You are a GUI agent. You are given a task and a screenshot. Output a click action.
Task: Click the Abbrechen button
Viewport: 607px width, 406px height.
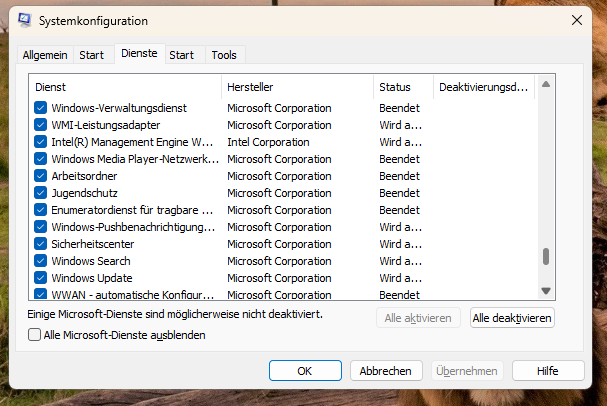385,371
